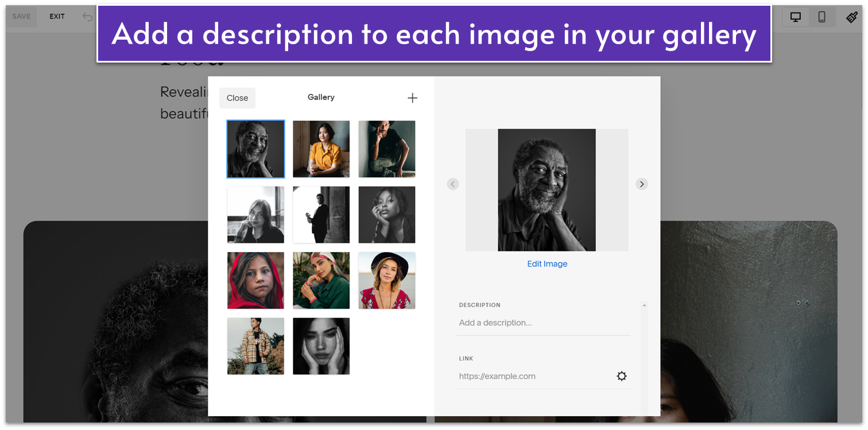868x430 pixels.
Task: Select the smiling older man thumbnail
Action: pos(255,149)
